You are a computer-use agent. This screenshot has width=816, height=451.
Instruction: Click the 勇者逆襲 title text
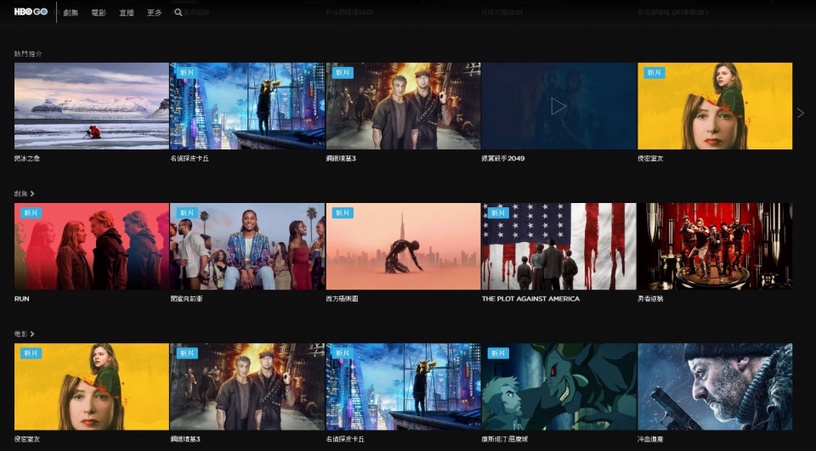(651, 299)
